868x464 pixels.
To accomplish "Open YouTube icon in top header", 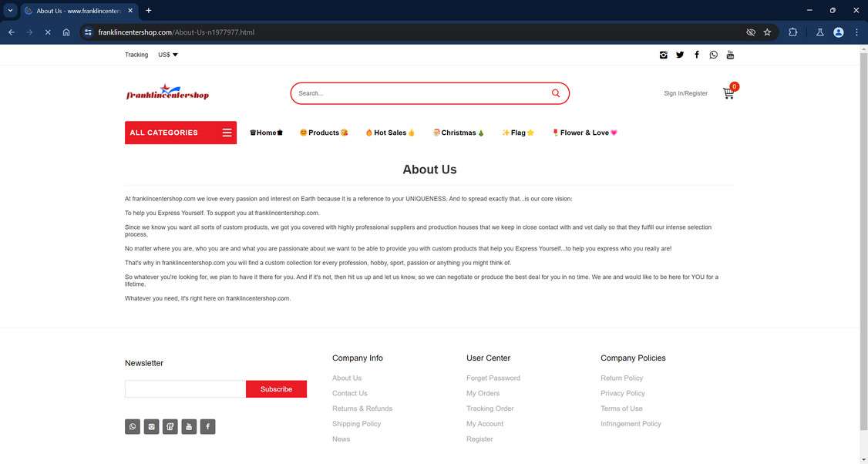I will click(x=730, y=55).
